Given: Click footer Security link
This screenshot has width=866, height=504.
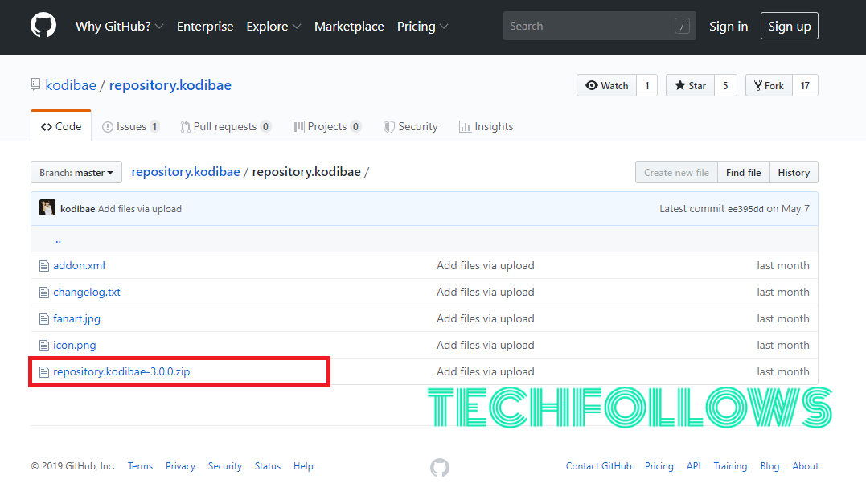Looking at the screenshot, I should click(x=225, y=466).
